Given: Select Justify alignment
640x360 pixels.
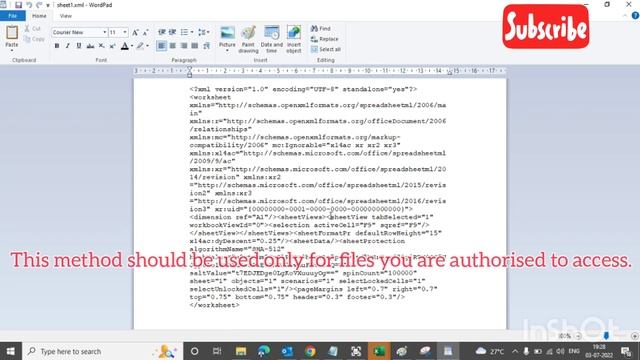Looking at the screenshot, I should click(195, 46).
